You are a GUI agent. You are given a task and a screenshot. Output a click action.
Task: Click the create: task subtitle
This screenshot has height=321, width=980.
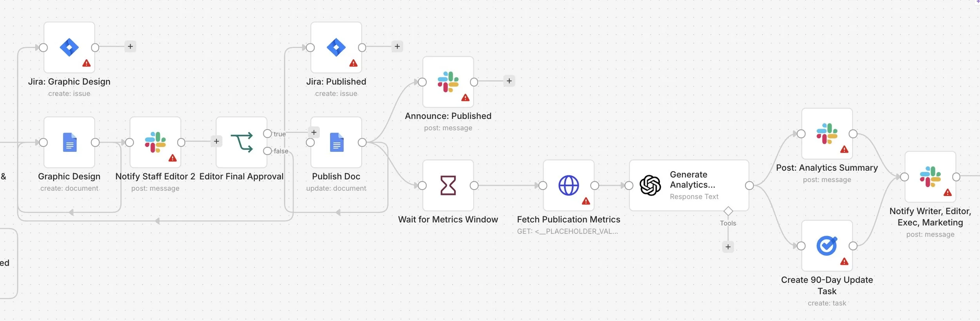tap(827, 303)
